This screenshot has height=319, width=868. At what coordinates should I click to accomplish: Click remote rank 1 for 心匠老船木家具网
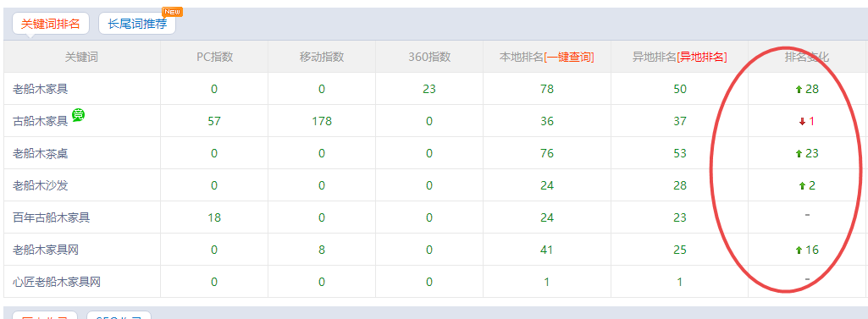click(680, 282)
